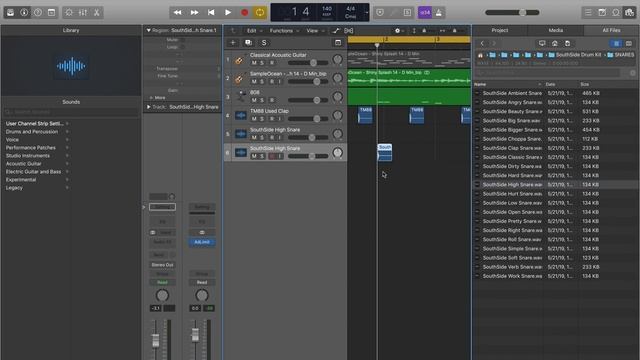Toggle the Flex show/hide button
This screenshot has width=640, height=360.
click(x=349, y=31)
